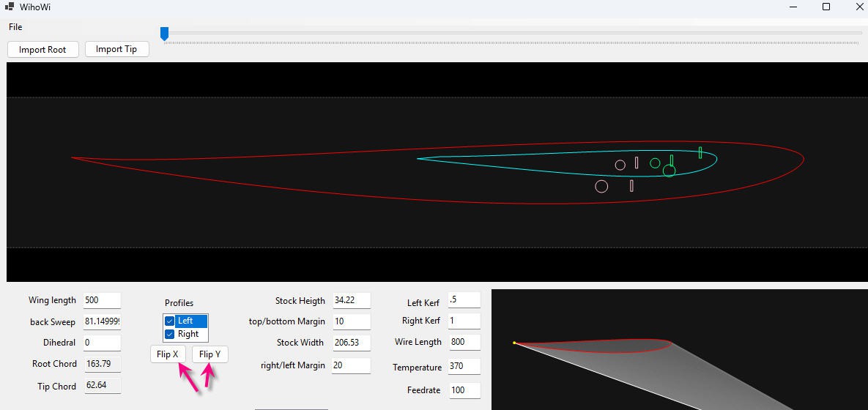Click the right/left Margin field
Viewport: 868px width, 410px height.
[351, 365]
